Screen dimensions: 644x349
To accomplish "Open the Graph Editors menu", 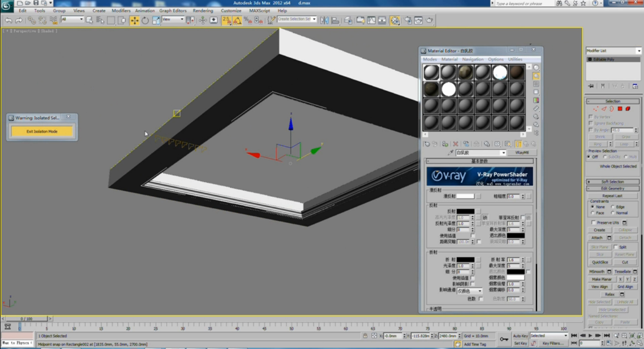I will coord(173,10).
